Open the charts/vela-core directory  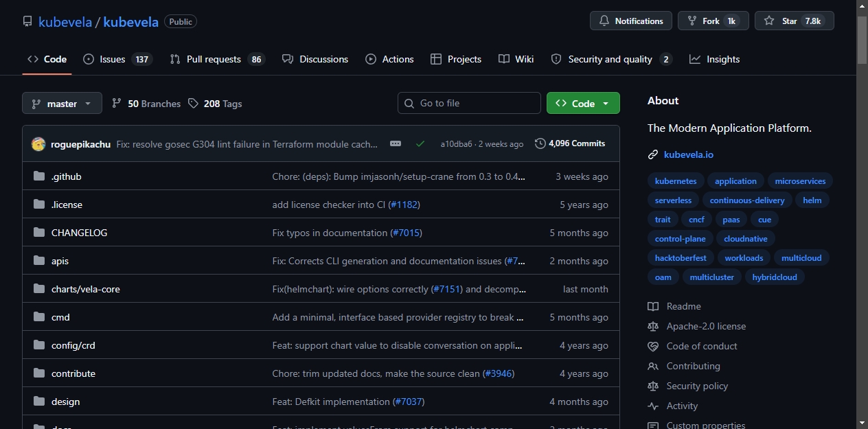point(86,289)
